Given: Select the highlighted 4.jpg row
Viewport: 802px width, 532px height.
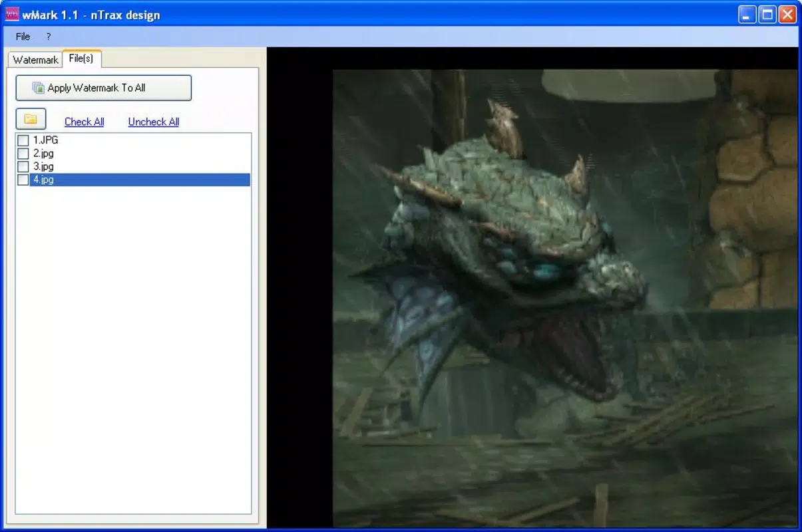Looking at the screenshot, I should [x=140, y=180].
